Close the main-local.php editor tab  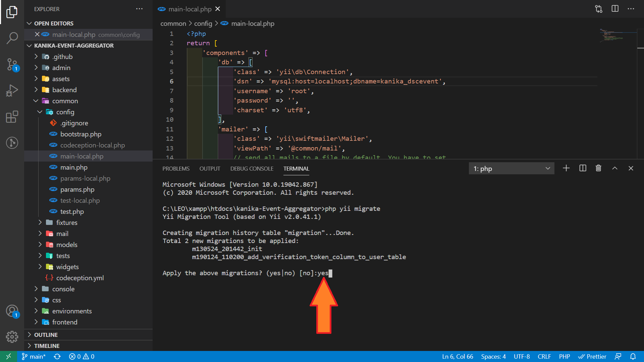tap(218, 9)
